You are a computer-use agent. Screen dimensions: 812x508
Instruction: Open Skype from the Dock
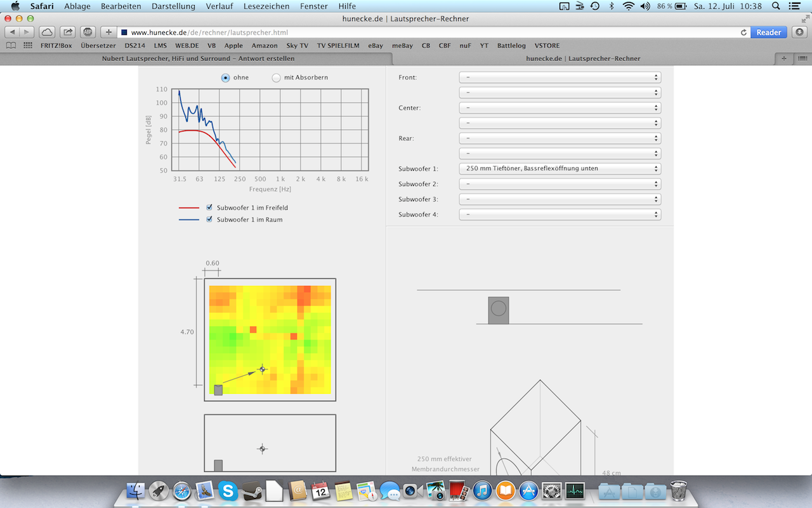(228, 490)
